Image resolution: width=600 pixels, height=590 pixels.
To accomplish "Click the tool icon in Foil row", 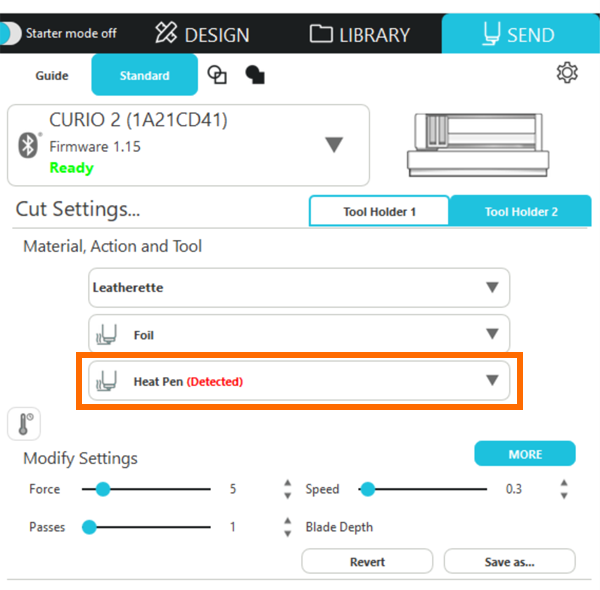I will click(107, 335).
